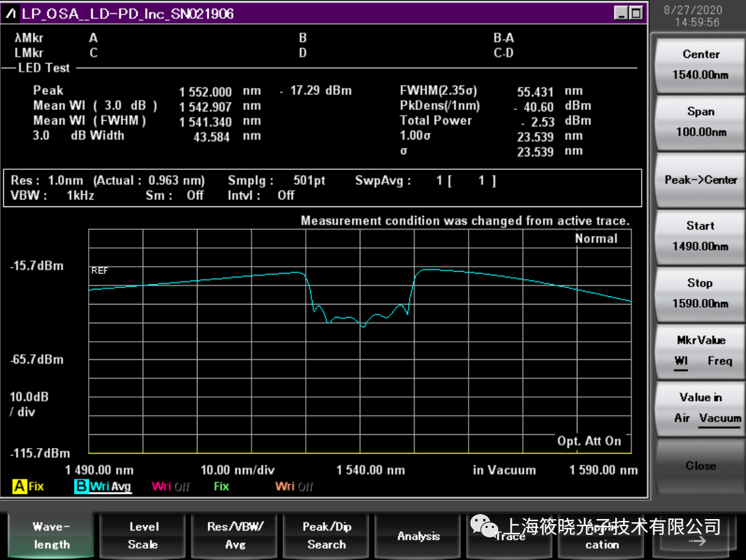Viewport: 746px width, 560px height.
Task: Click the Anritsu logo in title bar
Action: [11, 14]
